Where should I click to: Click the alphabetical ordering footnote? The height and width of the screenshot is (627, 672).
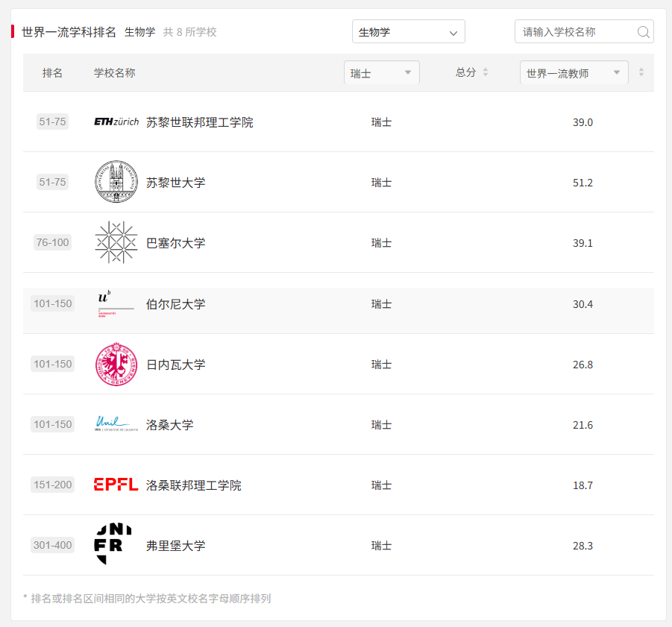pyautogui.click(x=147, y=599)
